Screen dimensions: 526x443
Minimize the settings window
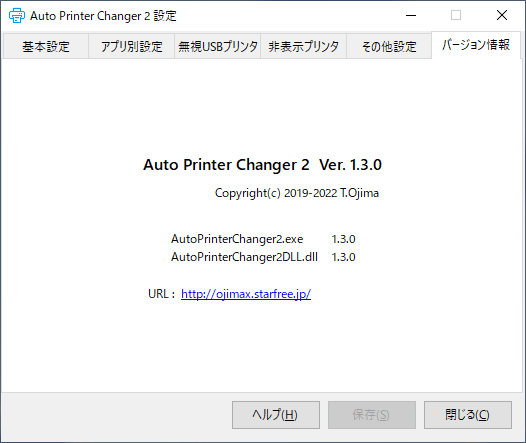[x=411, y=15]
